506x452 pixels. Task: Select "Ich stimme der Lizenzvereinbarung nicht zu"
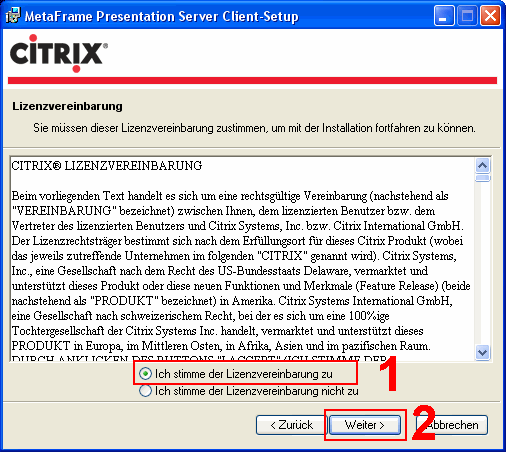145,391
